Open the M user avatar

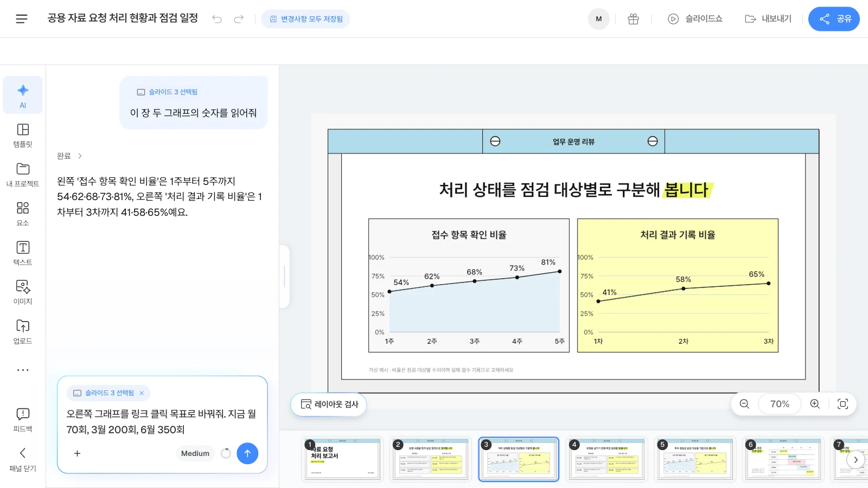coord(598,19)
